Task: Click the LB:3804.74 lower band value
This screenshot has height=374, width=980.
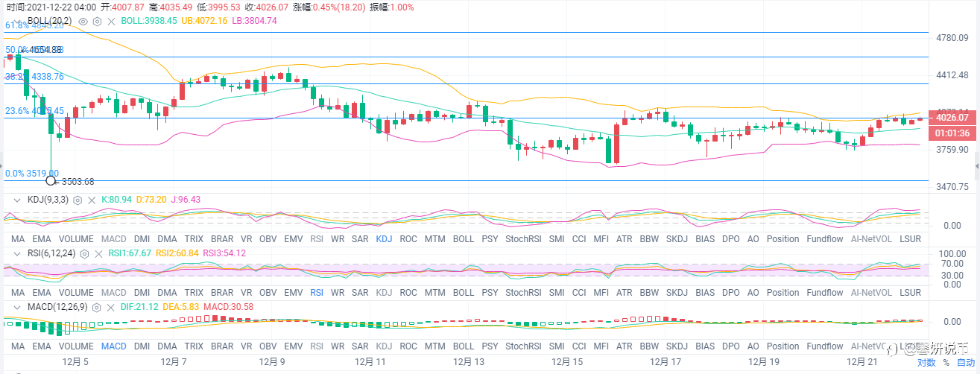Action: click(x=255, y=21)
